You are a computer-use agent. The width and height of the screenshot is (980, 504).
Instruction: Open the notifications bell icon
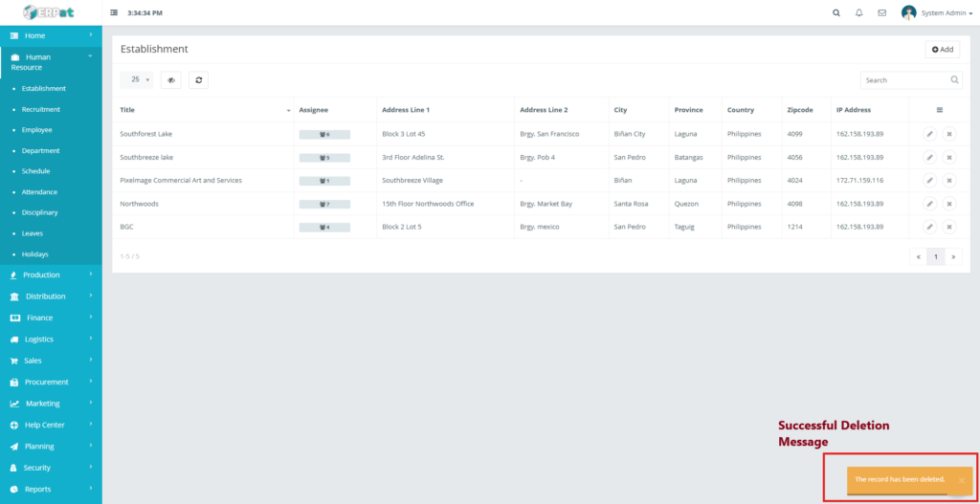click(858, 13)
